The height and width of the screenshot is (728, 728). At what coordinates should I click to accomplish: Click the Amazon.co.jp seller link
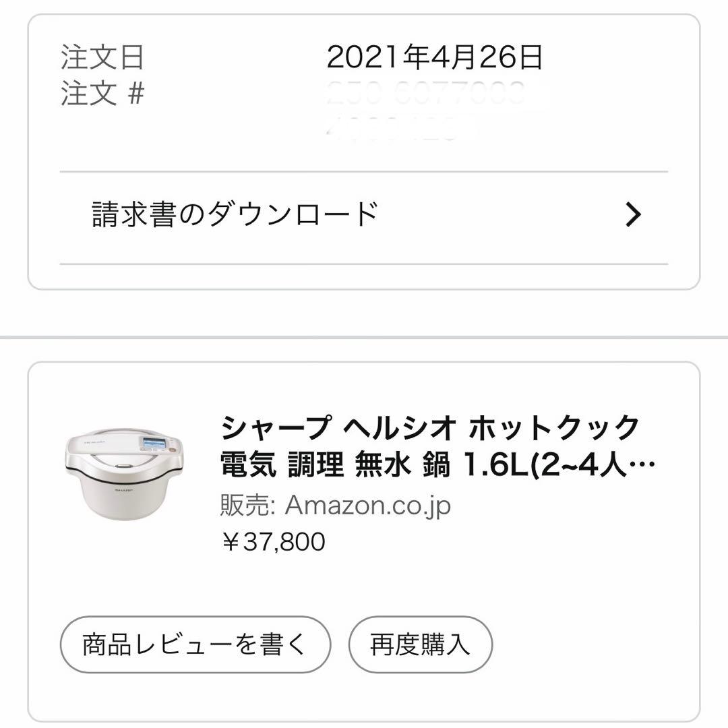point(369,503)
